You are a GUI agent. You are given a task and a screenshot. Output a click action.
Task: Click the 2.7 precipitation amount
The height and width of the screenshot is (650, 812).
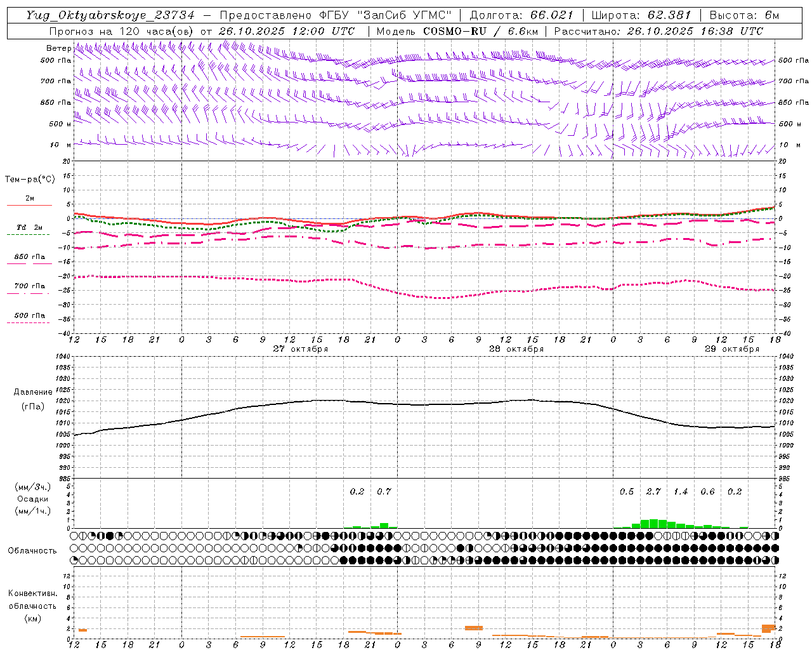pos(653,491)
